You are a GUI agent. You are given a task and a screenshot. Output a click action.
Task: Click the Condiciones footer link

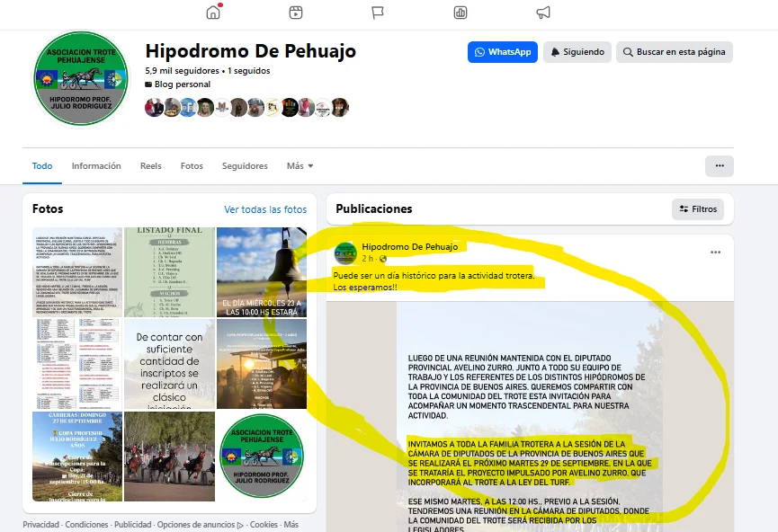point(87,525)
